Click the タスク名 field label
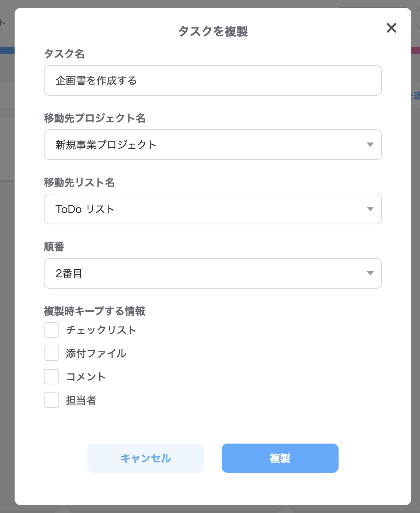The image size is (420, 513). pyautogui.click(x=64, y=54)
